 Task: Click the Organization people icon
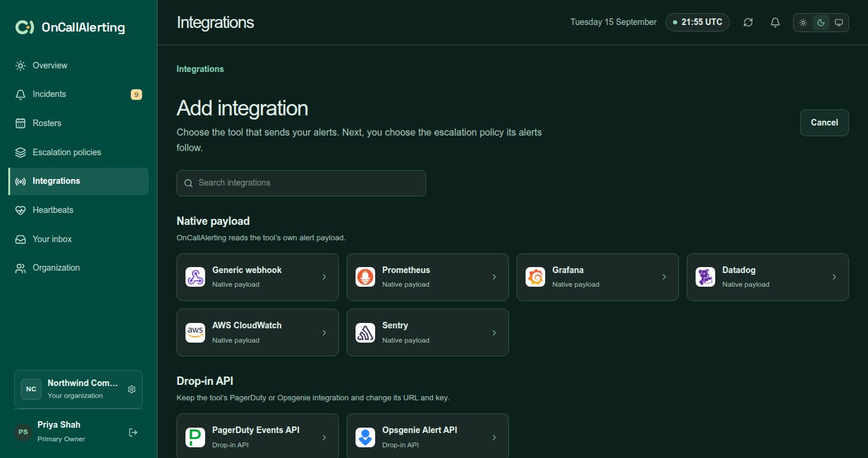[21, 268]
